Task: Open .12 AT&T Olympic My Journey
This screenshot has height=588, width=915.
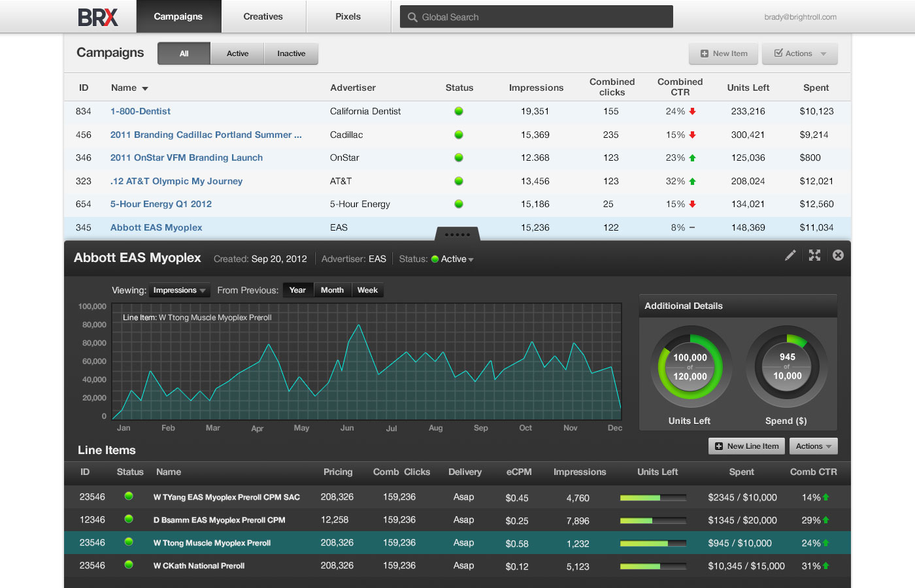Action: pyautogui.click(x=176, y=181)
